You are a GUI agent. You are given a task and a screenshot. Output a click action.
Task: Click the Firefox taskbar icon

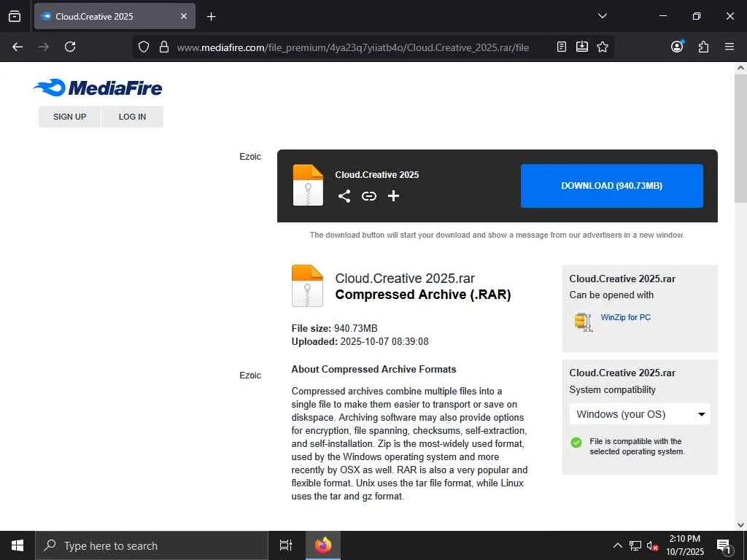323,545
